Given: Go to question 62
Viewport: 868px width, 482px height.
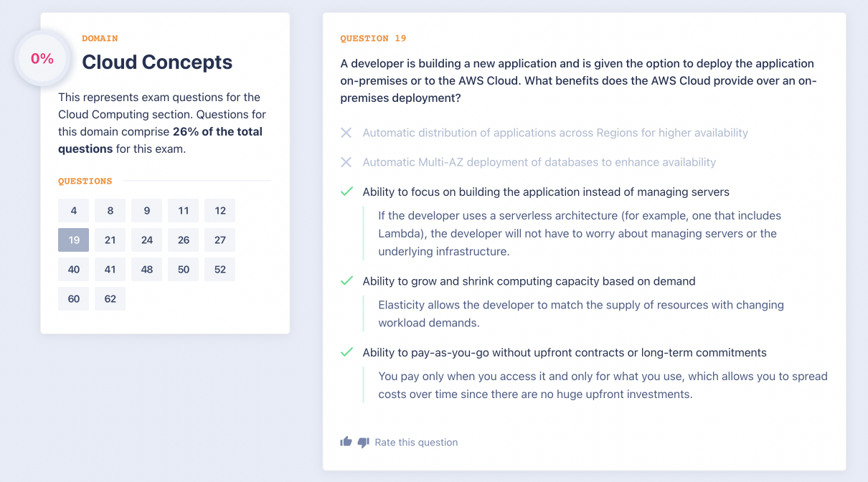Looking at the screenshot, I should [x=110, y=298].
